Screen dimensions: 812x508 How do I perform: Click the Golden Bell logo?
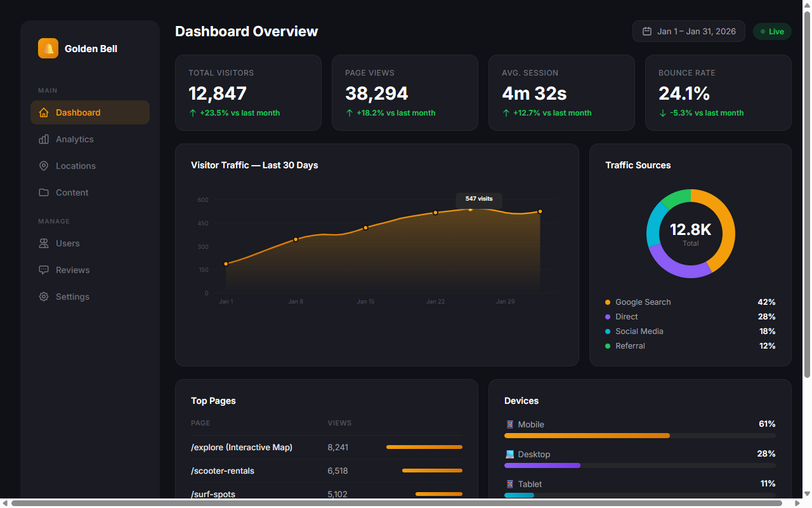pos(48,48)
